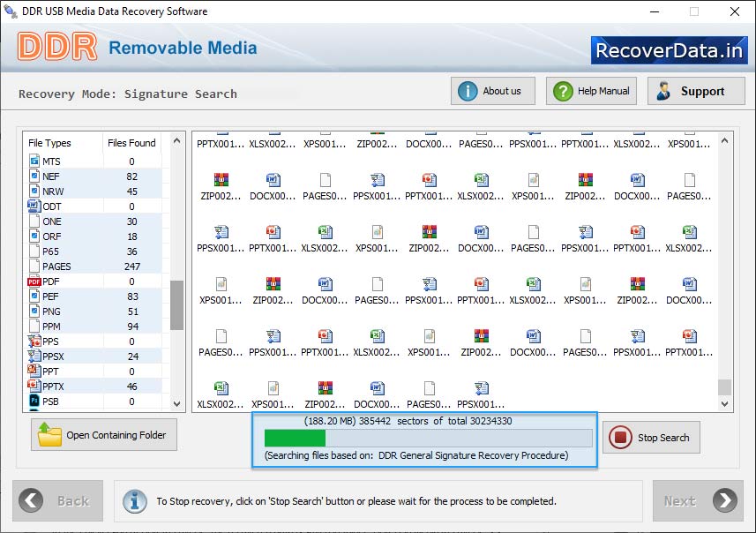The height and width of the screenshot is (533, 756).
Task: Click the file types list scrollbar thumb
Action: (177, 304)
